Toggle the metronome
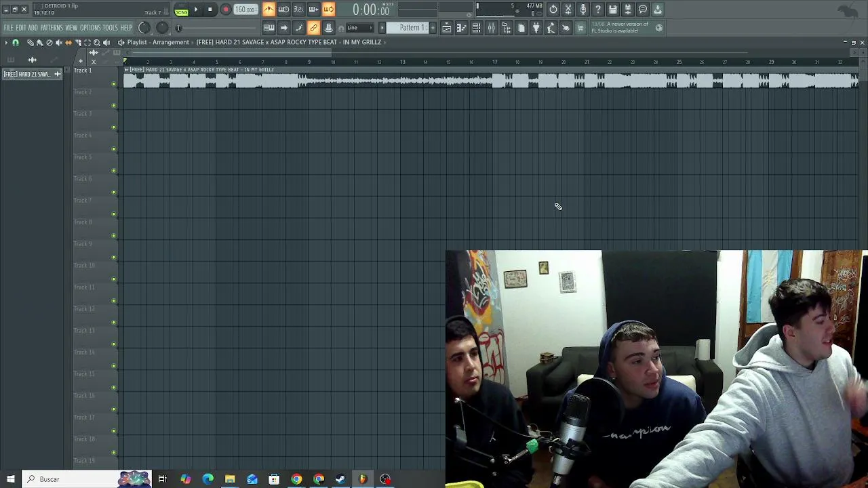 pos(269,9)
